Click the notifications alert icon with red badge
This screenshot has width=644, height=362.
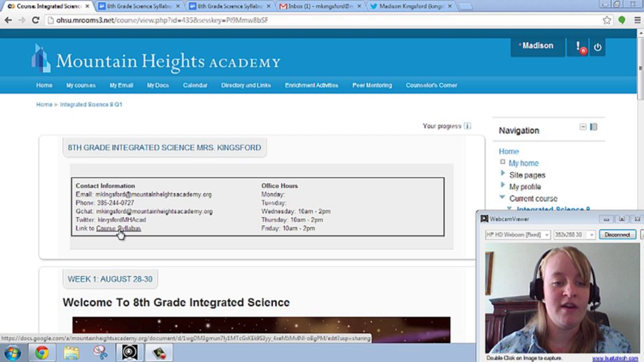580,47
